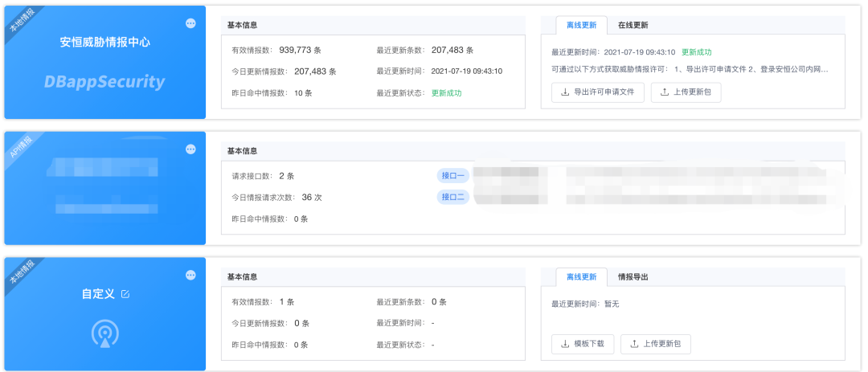Open more options on 安恒威胁情报中心 card
Viewport: 868px width, 372px height.
pyautogui.click(x=190, y=23)
